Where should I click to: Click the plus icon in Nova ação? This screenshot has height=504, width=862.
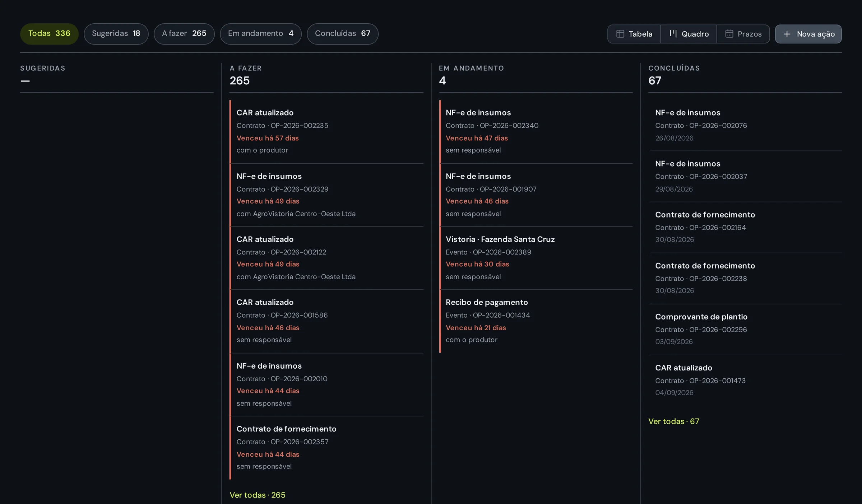tap(787, 34)
